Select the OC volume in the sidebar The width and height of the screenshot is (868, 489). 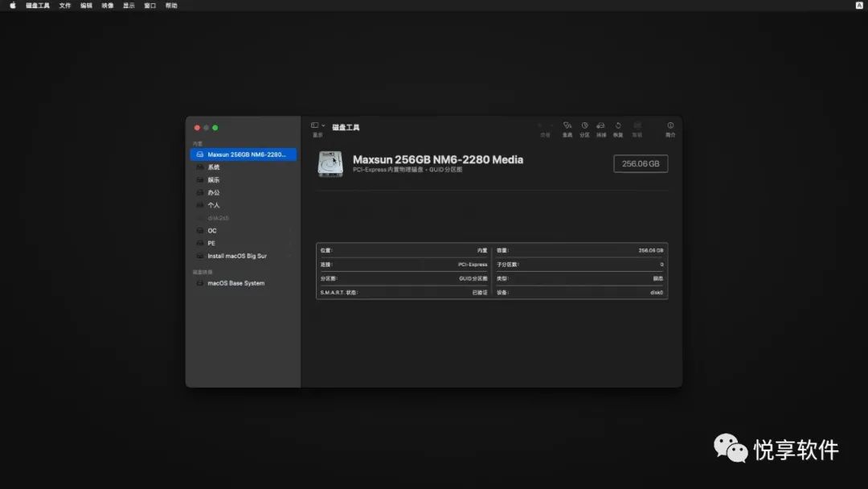(243, 231)
